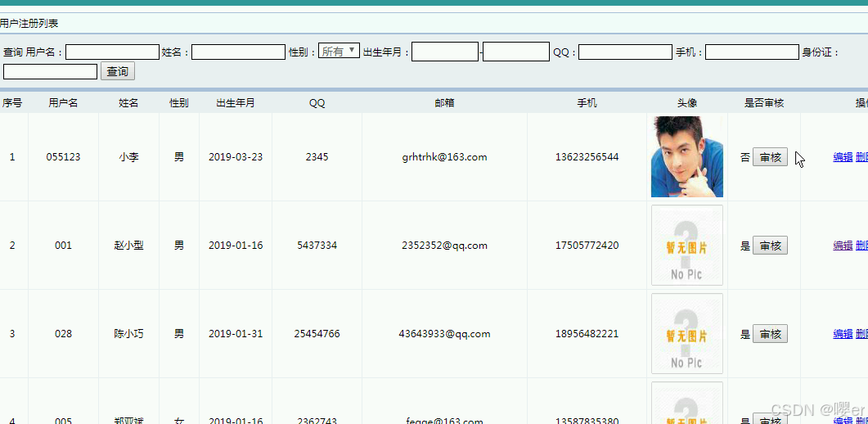Click the birth date start input field
The image size is (868, 424).
click(445, 52)
